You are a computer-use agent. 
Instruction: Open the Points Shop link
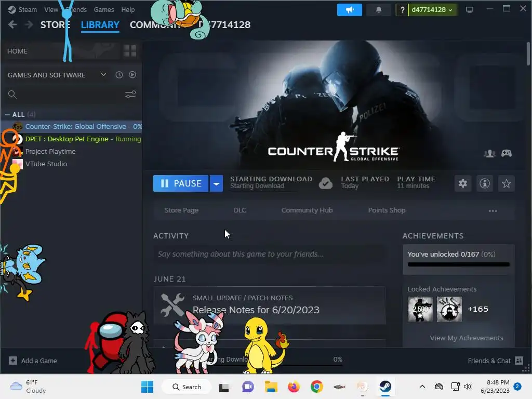[387, 210]
